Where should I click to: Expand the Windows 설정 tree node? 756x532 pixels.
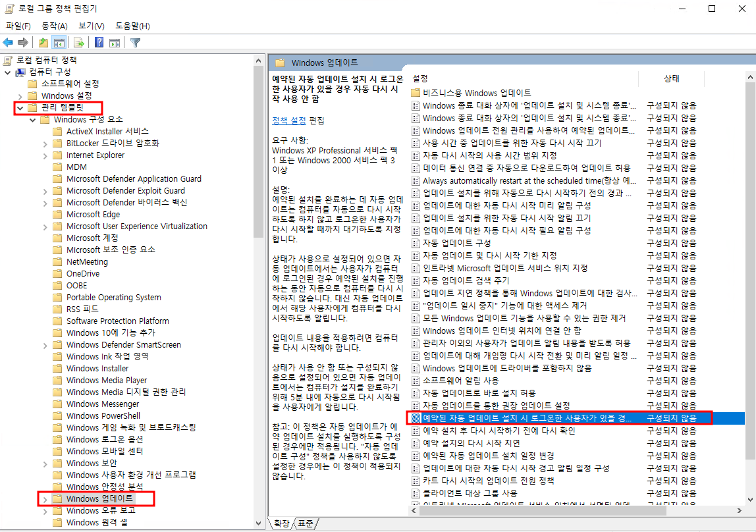coord(20,96)
